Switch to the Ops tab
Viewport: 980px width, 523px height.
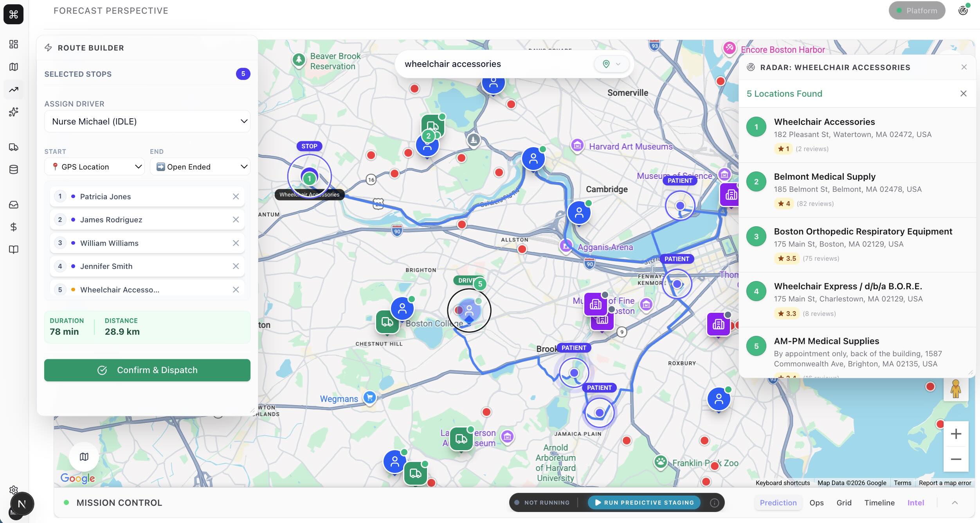pyautogui.click(x=816, y=503)
